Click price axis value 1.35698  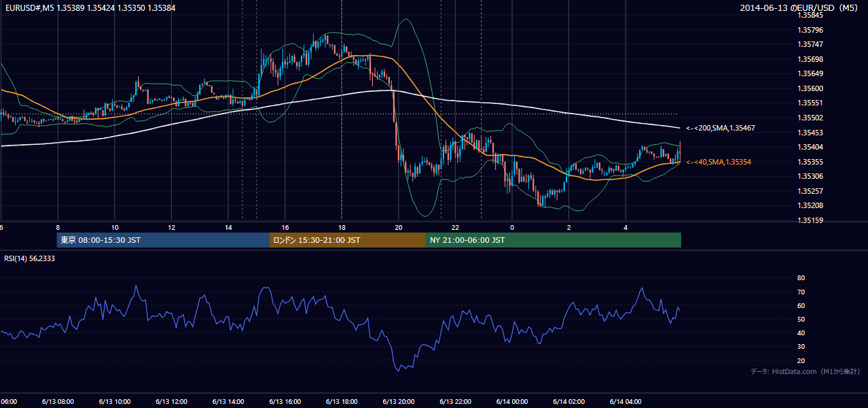tap(811, 59)
